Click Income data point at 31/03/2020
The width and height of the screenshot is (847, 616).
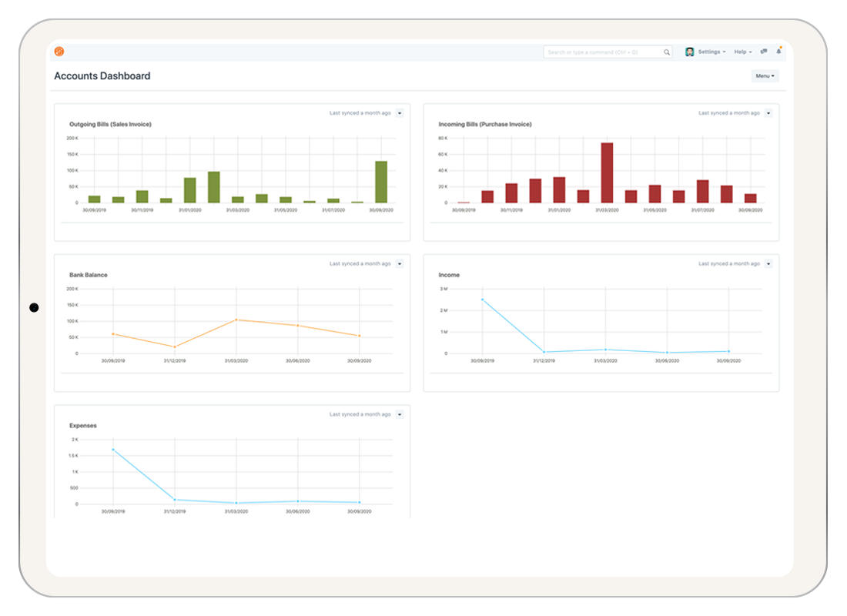point(605,350)
